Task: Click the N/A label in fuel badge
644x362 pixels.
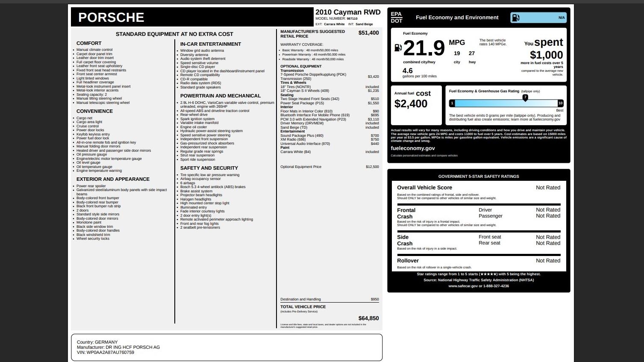Action: point(561,18)
